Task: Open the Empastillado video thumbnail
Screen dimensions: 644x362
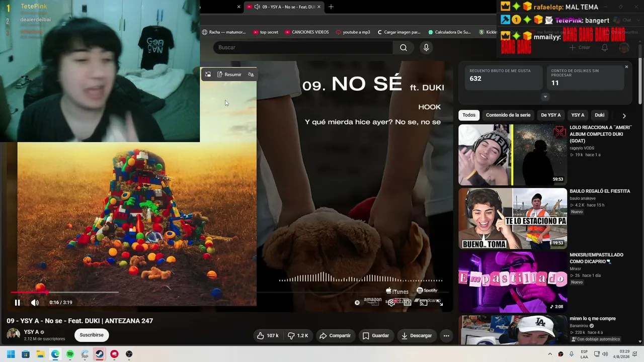Action: pos(513,282)
